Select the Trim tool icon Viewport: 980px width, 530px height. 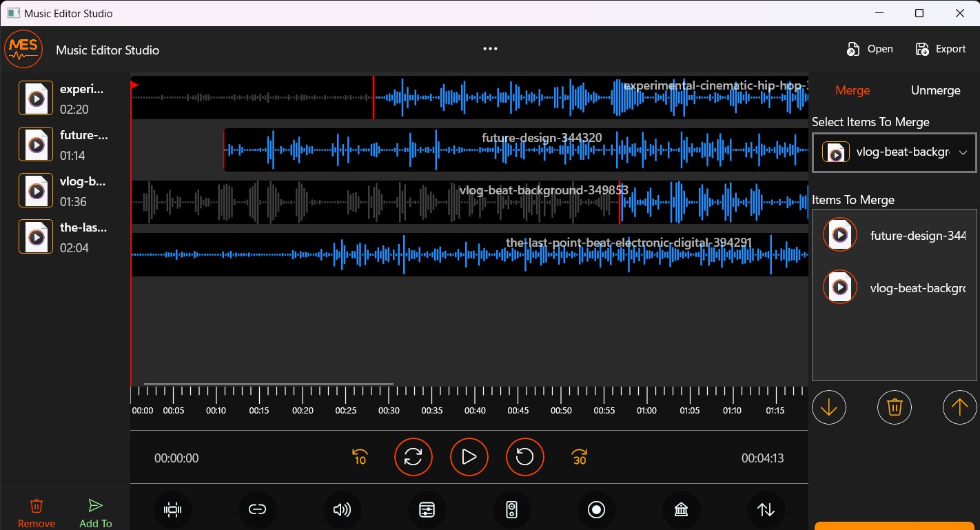click(173, 510)
